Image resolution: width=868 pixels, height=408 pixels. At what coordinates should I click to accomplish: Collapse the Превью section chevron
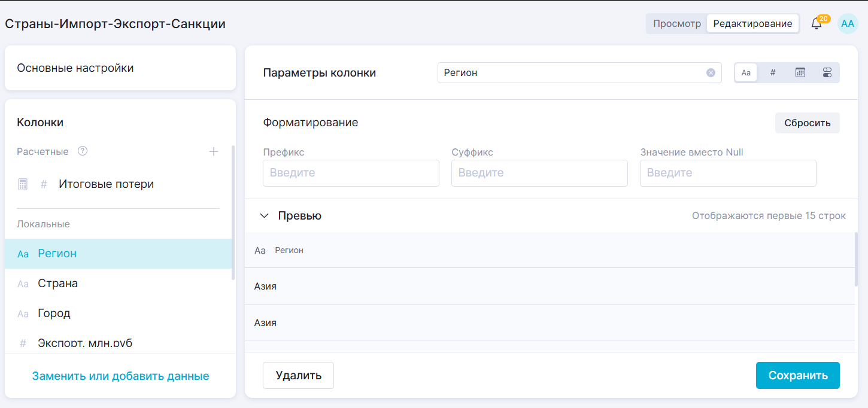[x=264, y=216]
